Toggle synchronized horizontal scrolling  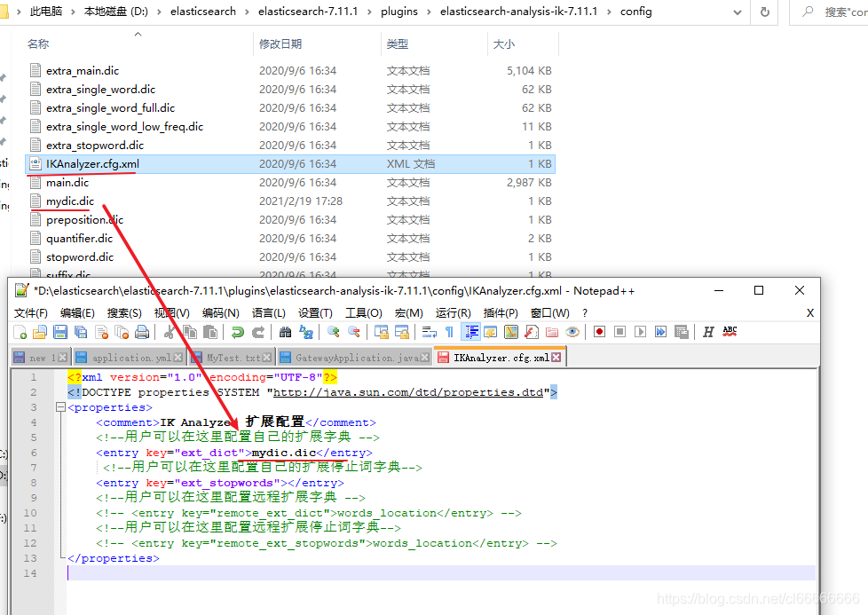402,332
